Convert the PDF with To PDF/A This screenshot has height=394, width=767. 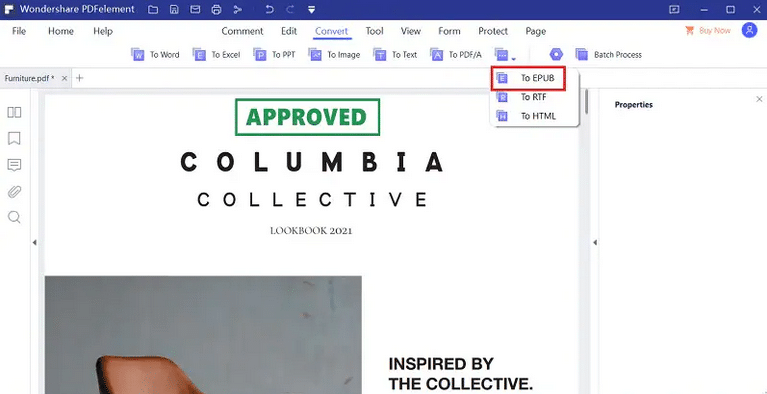[456, 55]
